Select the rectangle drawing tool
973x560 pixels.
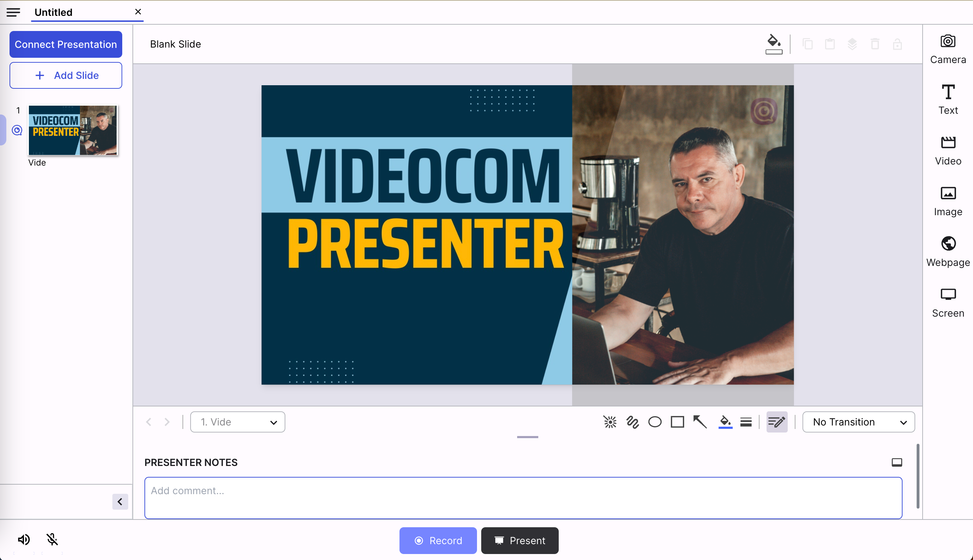point(677,422)
